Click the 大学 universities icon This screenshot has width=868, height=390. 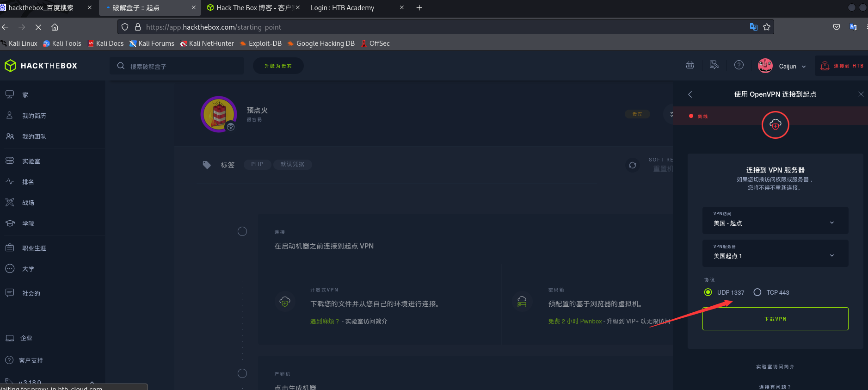10,268
